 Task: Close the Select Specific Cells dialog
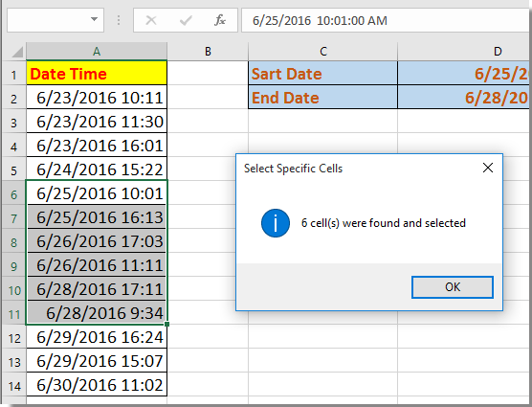coord(488,168)
